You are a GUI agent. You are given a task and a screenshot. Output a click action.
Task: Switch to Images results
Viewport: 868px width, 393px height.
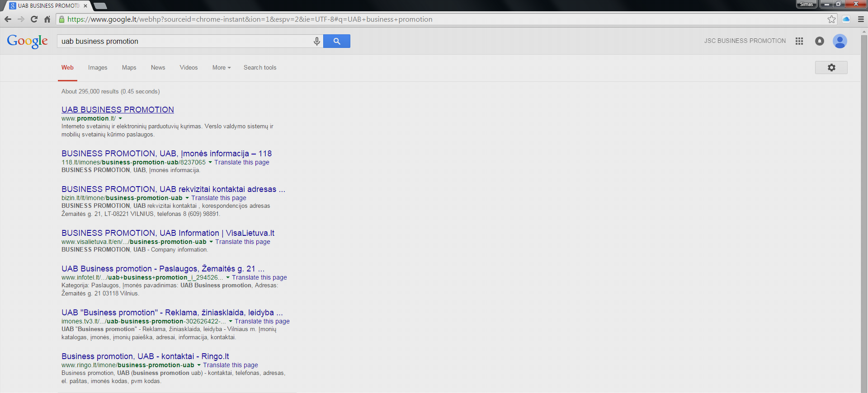pyautogui.click(x=98, y=67)
